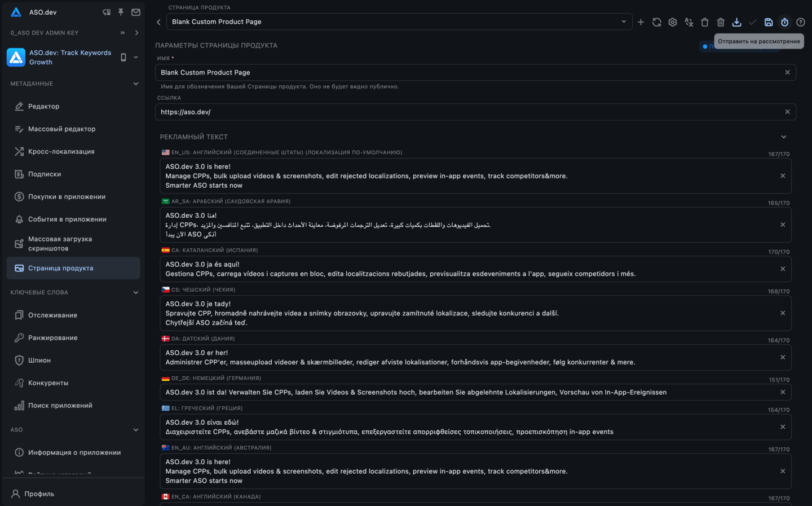Screen dimensions: 812x506
Task: Click the blue download icon in the toolbar
Action: pyautogui.click(x=736, y=22)
